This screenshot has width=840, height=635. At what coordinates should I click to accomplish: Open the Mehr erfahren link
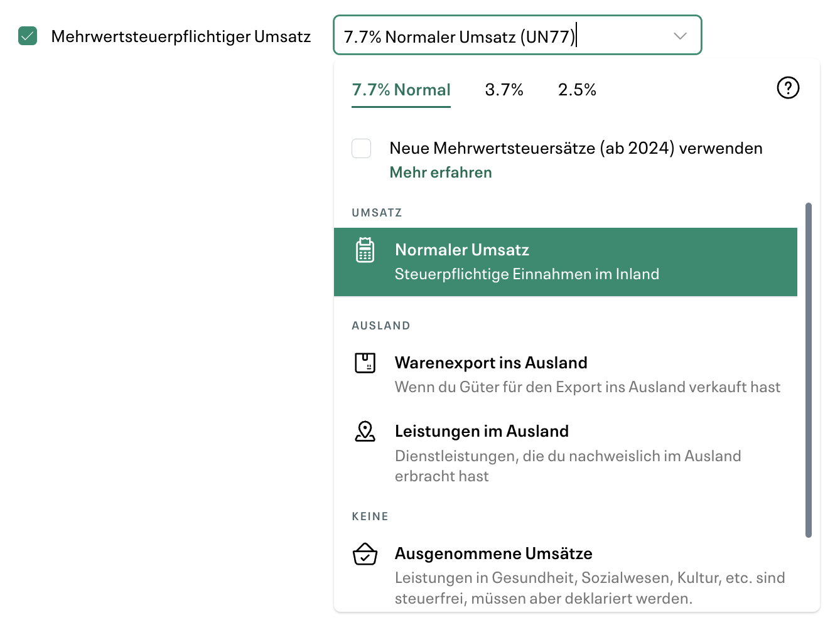click(x=440, y=172)
